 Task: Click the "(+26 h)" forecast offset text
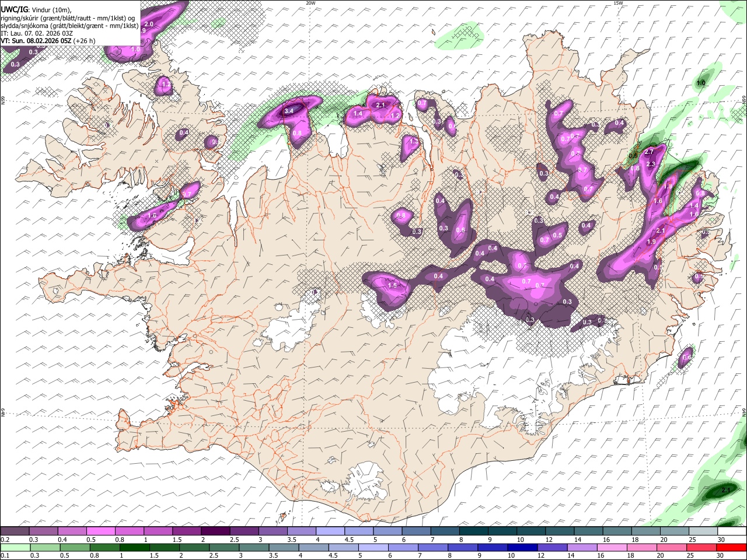[85, 41]
